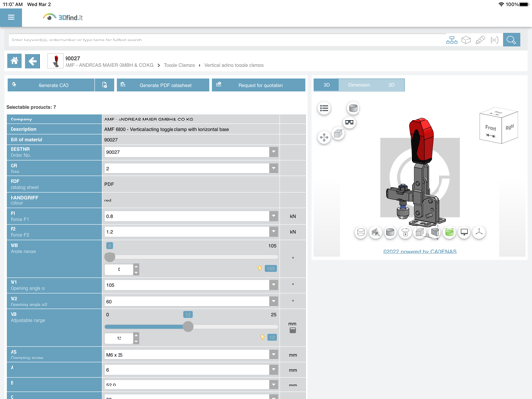Click Generate CAD button
The width and height of the screenshot is (532, 399).
pyautogui.click(x=51, y=85)
